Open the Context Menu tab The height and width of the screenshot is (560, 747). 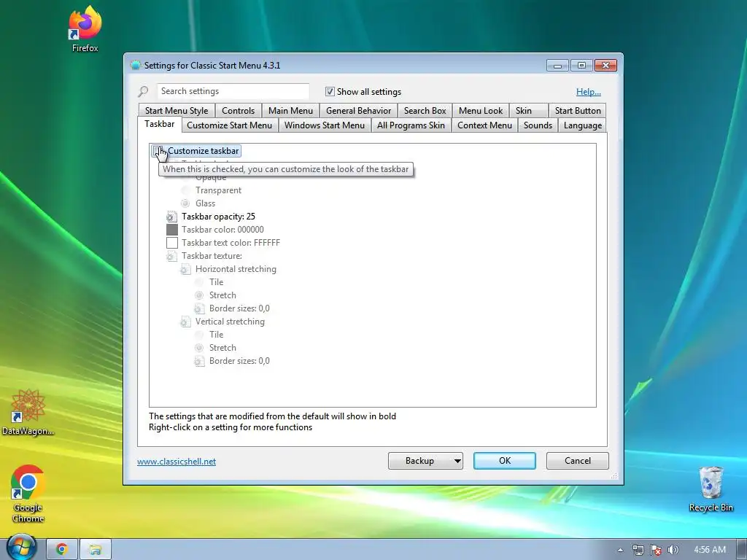pyautogui.click(x=484, y=125)
